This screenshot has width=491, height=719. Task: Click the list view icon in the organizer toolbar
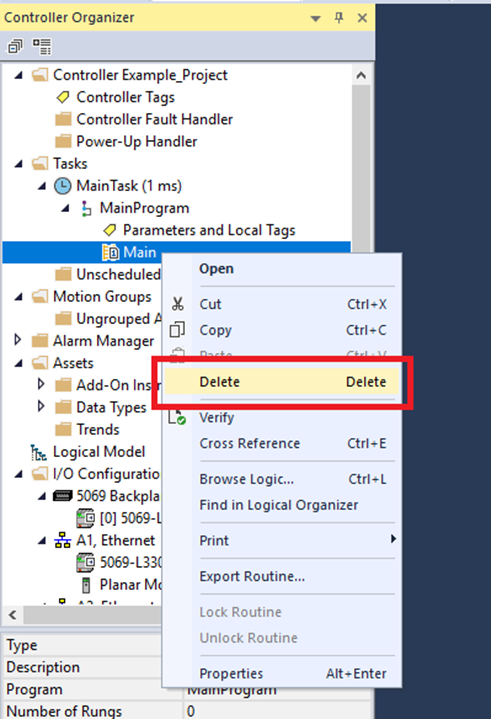point(42,46)
